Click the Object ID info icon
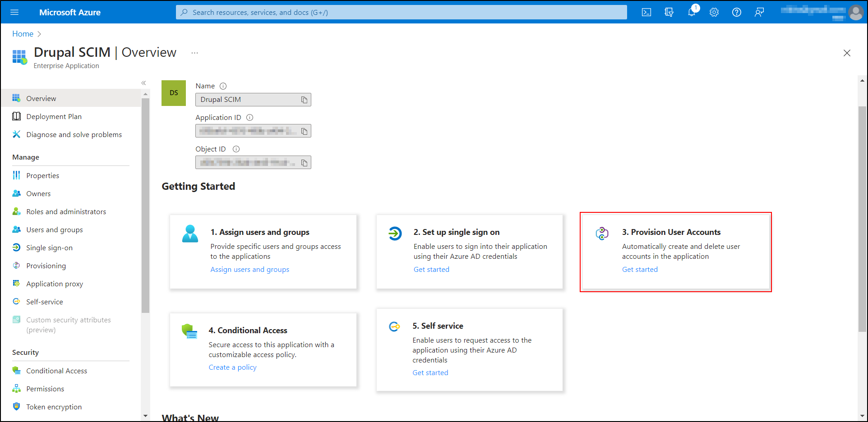 (x=236, y=149)
